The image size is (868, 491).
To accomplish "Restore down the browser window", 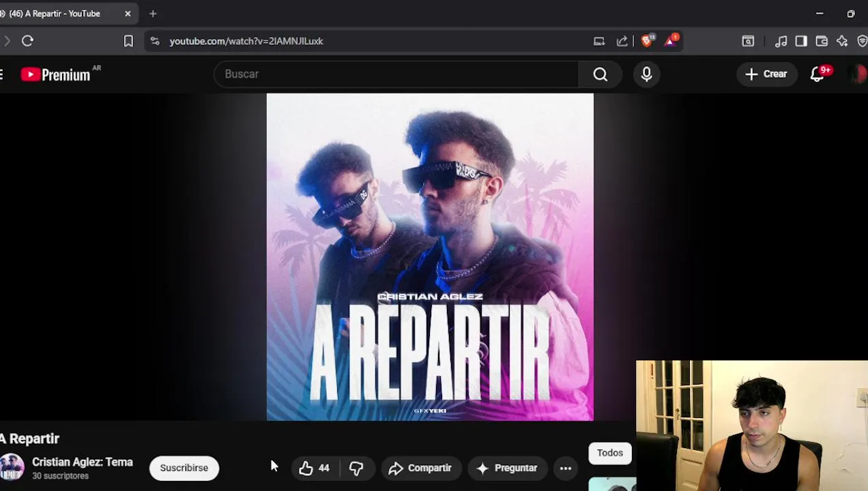I will (851, 14).
